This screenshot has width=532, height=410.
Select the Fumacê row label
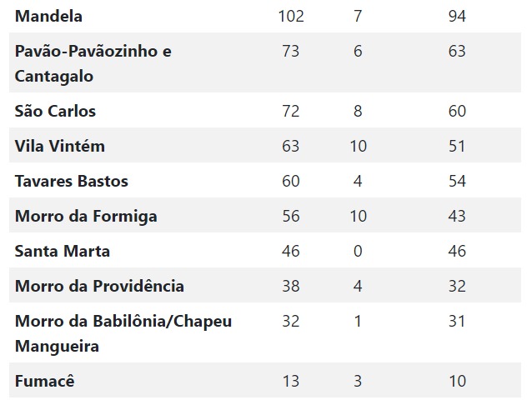point(45,381)
